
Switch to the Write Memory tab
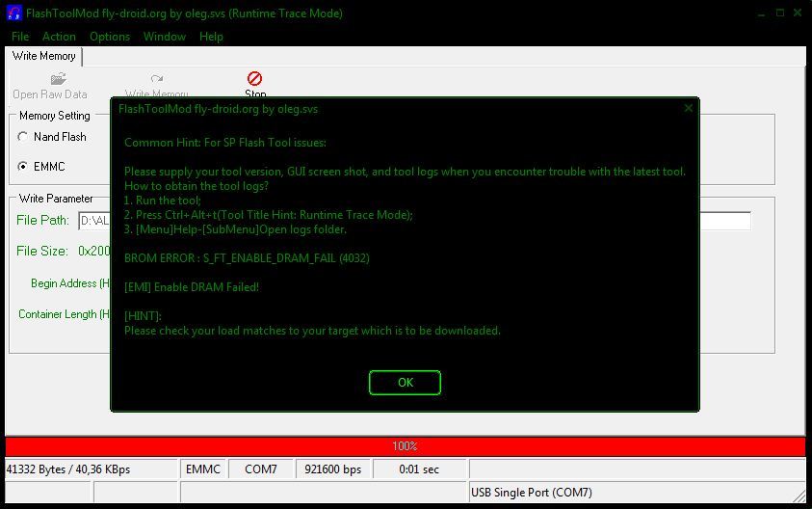click(x=44, y=57)
